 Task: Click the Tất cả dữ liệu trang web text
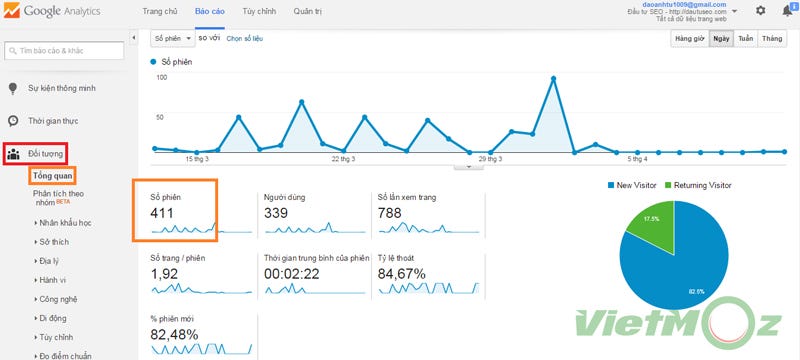[x=691, y=18]
